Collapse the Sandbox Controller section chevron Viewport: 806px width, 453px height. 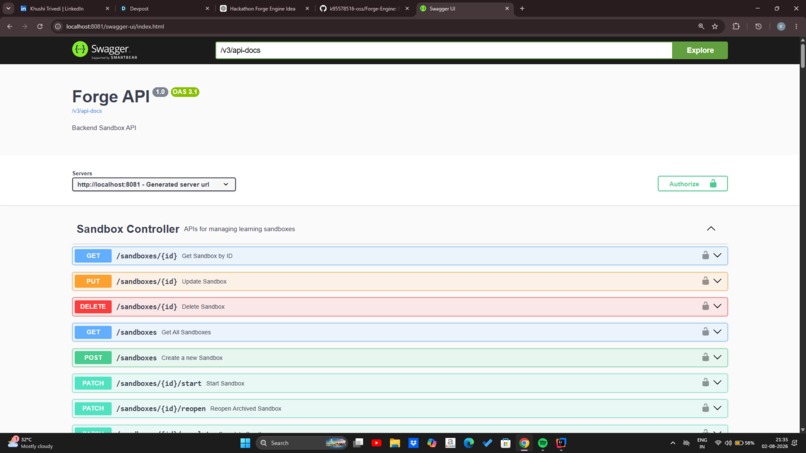coord(711,228)
